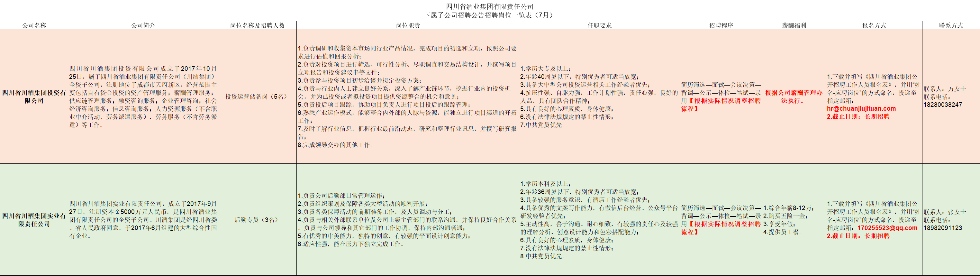Screen dimensions: 980x276
Task: Click the investment row's recruitment procedure cell
Action: click(x=721, y=97)
